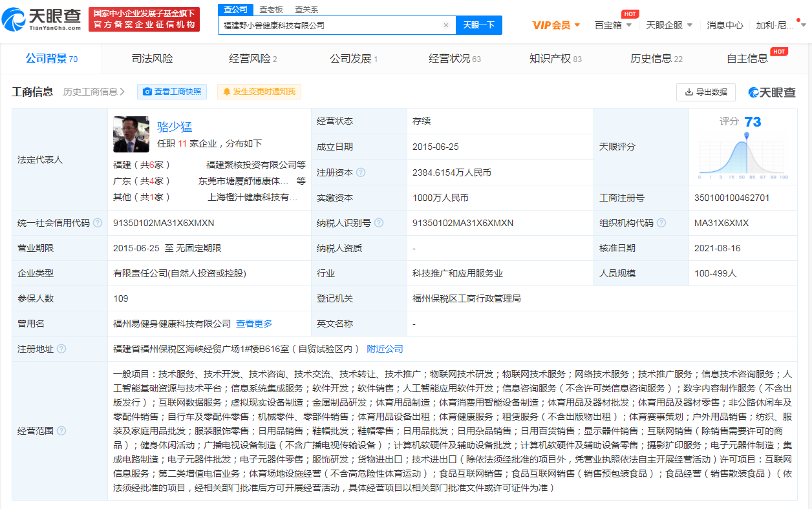The height and width of the screenshot is (509, 812).
Task: Open the 自主信息 tab
Action: [x=747, y=59]
